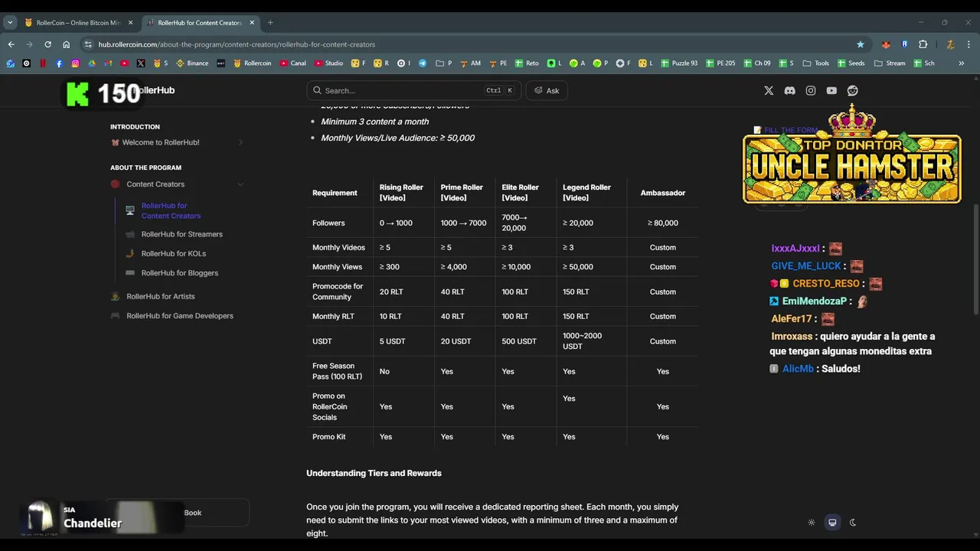The width and height of the screenshot is (980, 551).
Task: Open Content Creators sidebar link
Action: coord(155,184)
